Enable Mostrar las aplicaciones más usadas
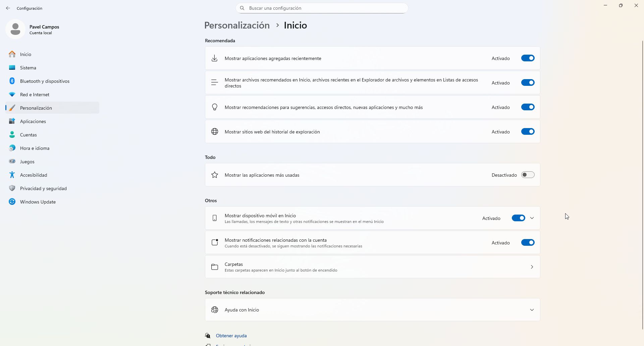Screen dimensions: 644x346 click(x=528, y=175)
